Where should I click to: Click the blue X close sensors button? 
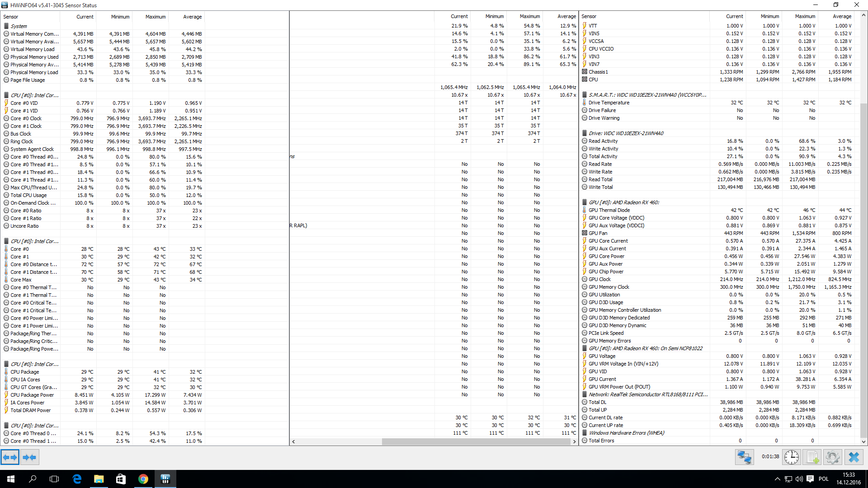[x=854, y=457]
